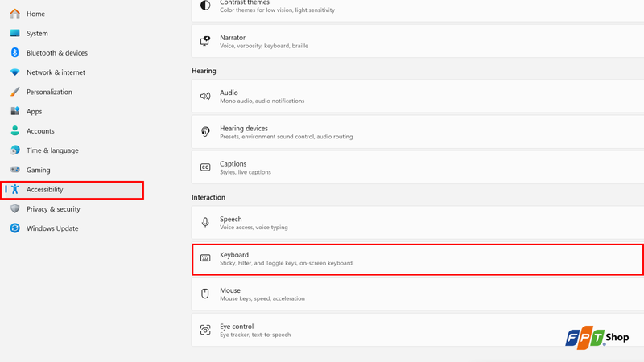Open Audio accessibility settings

click(418, 96)
